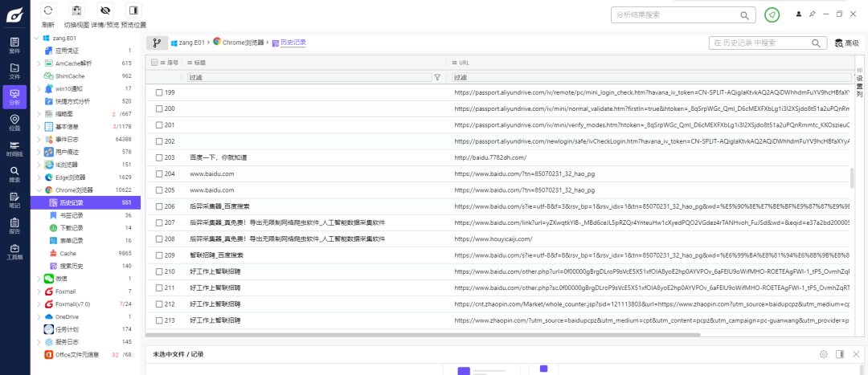
Task: Close the preview panel with X
Action: point(856,354)
